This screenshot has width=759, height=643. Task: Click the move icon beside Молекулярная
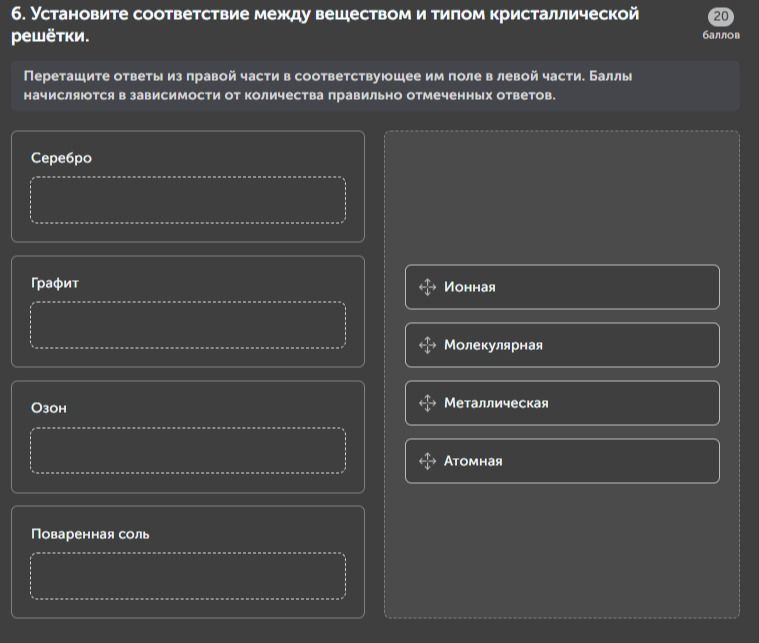(x=427, y=345)
